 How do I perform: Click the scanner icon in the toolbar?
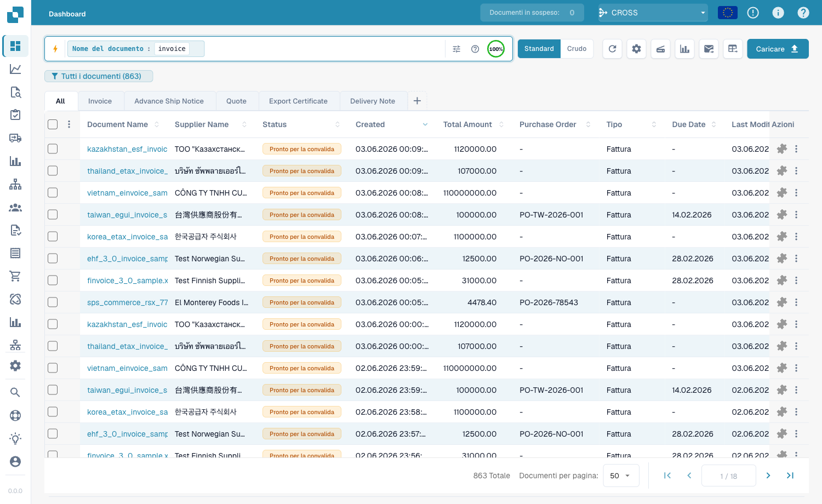click(x=660, y=49)
